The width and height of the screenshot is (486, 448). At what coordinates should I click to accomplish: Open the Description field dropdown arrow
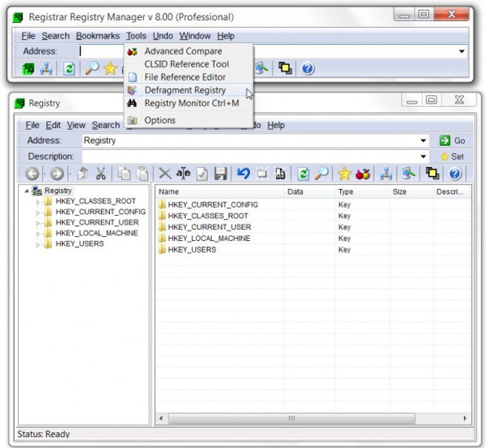pos(423,156)
